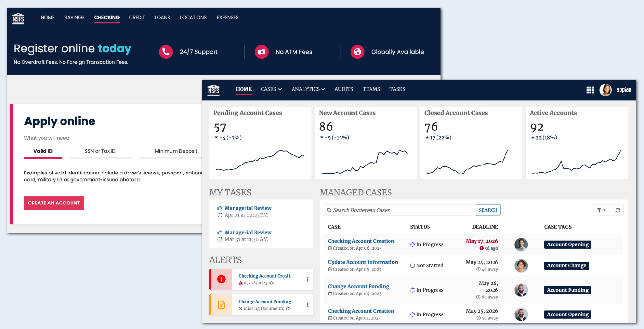This screenshot has height=329, width=644.
Task: Select HOME in the dashboard nav
Action: [244, 89]
